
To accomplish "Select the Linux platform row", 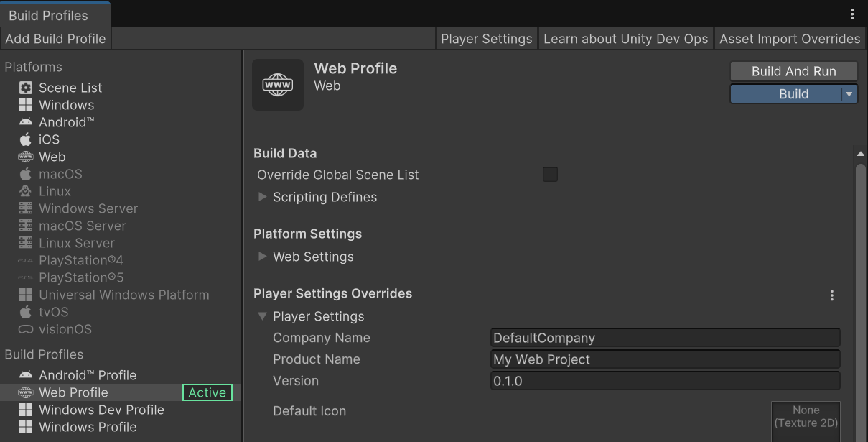I will [x=121, y=191].
